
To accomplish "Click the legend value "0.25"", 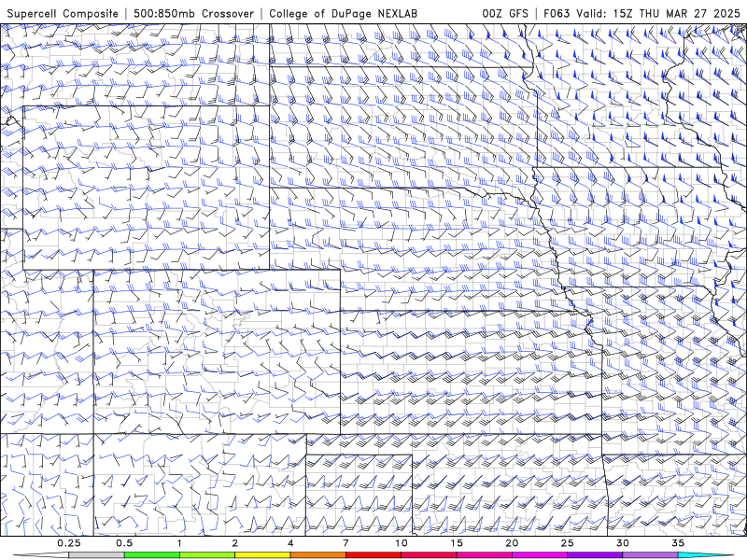I will (69, 543).
